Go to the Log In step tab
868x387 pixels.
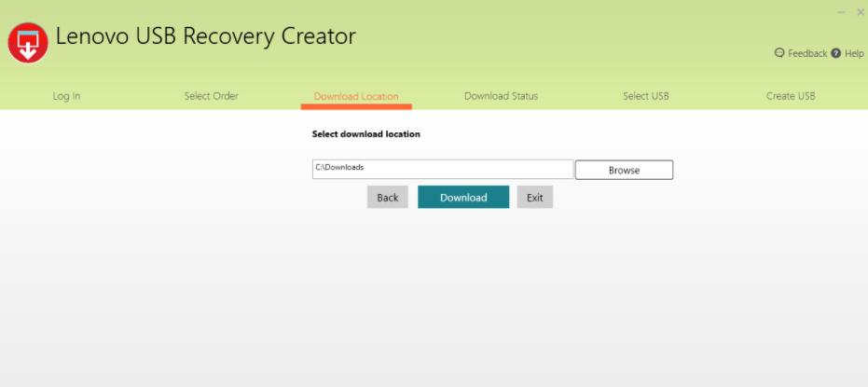66,96
